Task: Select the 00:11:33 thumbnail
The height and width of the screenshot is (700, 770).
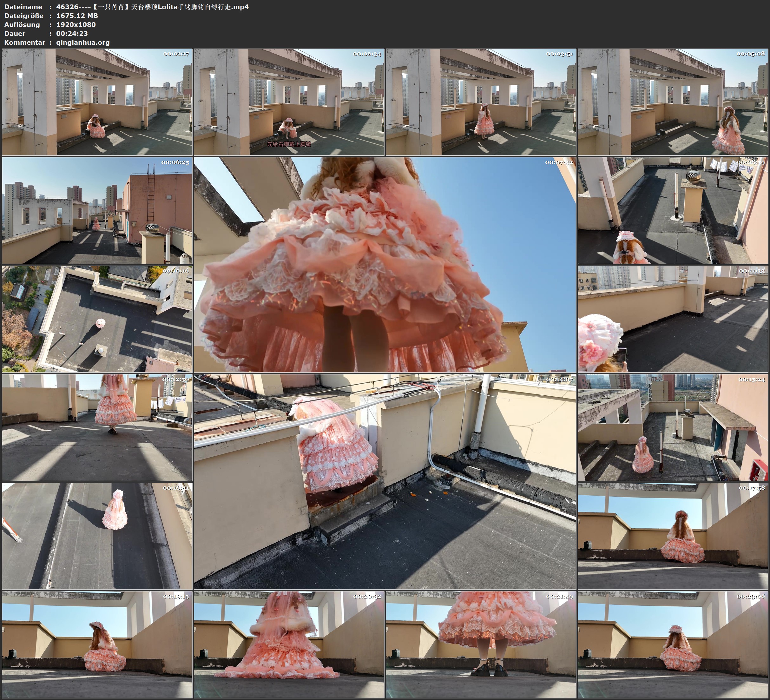Action: 673,319
